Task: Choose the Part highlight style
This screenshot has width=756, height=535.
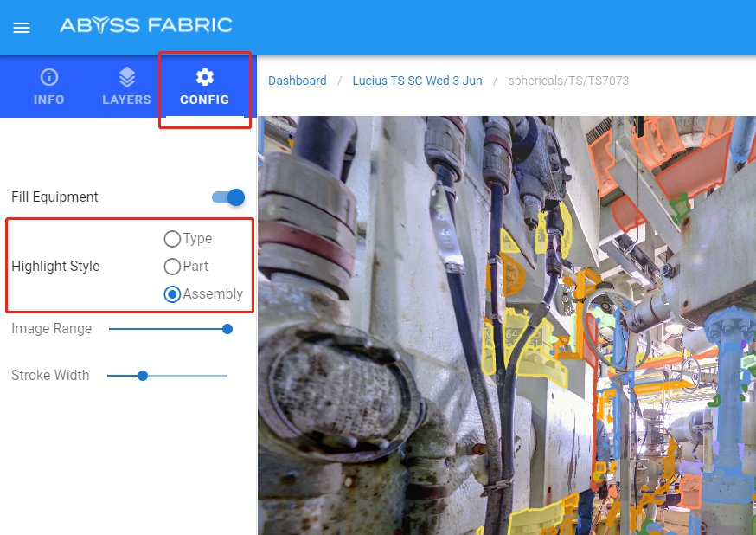Action: (172, 267)
